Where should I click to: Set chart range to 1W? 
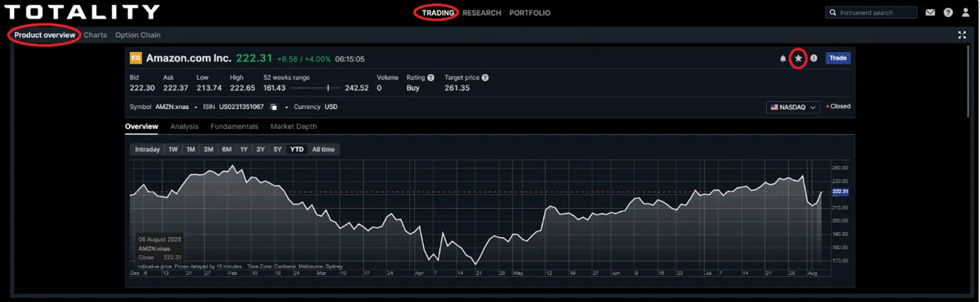pyautogui.click(x=173, y=150)
